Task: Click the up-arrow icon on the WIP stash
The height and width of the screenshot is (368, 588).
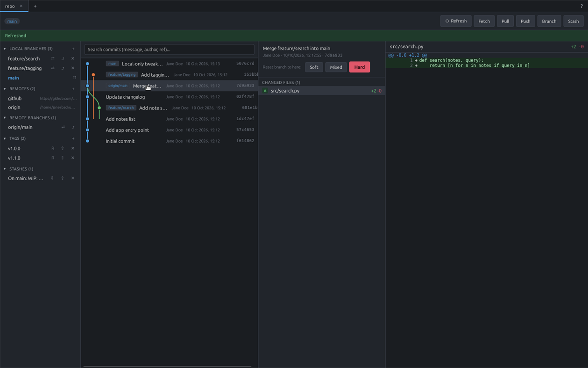Action: click(63, 178)
